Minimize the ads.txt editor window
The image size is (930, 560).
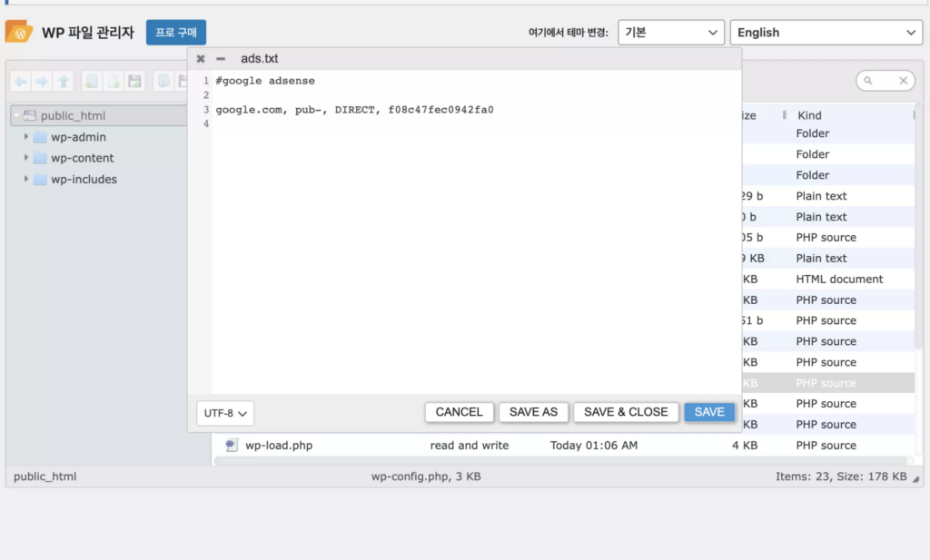(x=221, y=59)
